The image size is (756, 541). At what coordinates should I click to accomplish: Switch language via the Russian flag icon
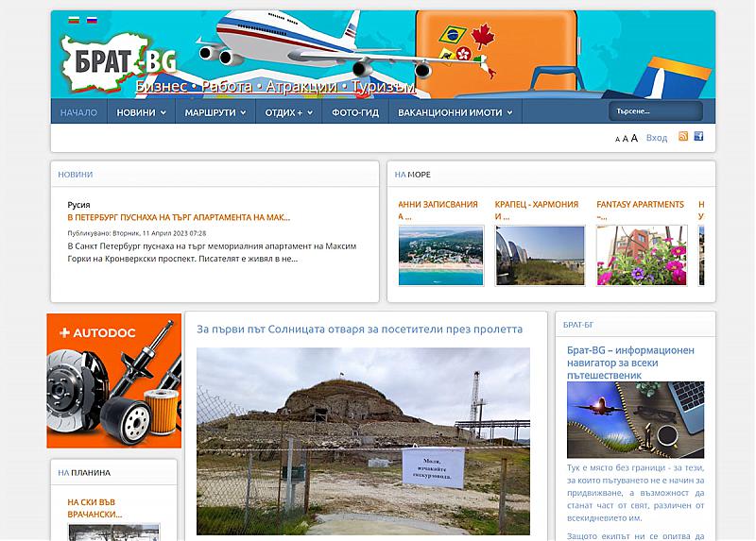pyautogui.click(x=92, y=20)
